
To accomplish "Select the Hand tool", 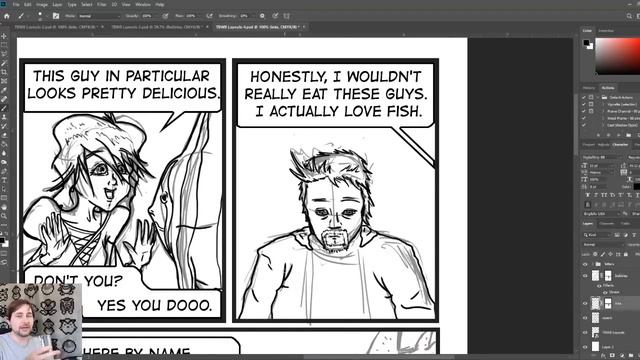I will pos(4,207).
